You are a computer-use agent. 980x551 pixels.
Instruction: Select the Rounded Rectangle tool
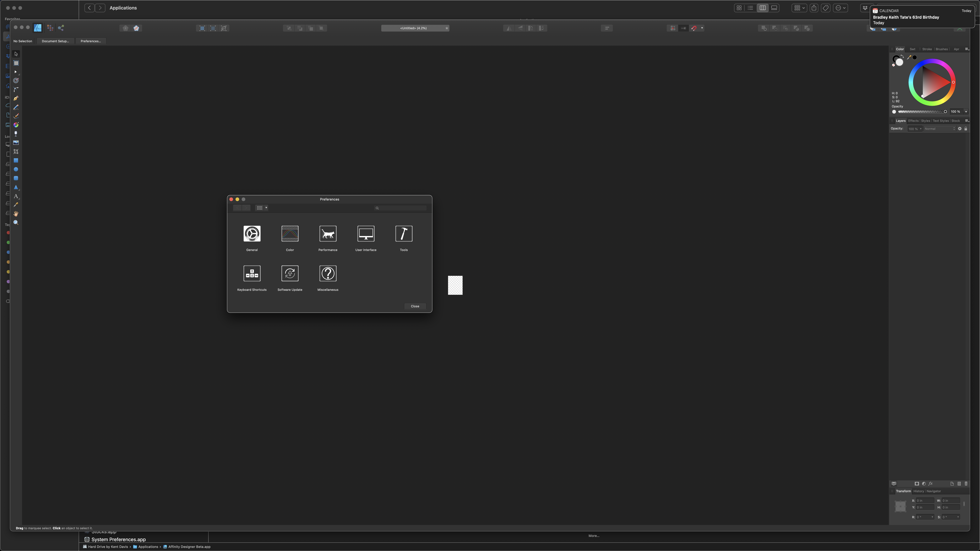pyautogui.click(x=16, y=178)
